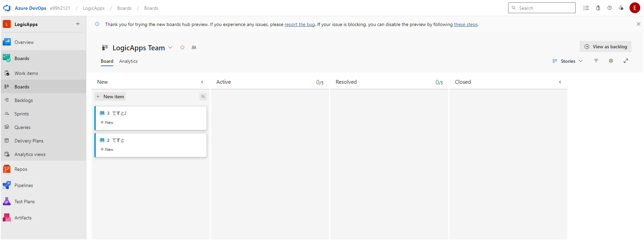Open work item card 2 てすと
Viewport: 644px width, 240px height.
151,145
